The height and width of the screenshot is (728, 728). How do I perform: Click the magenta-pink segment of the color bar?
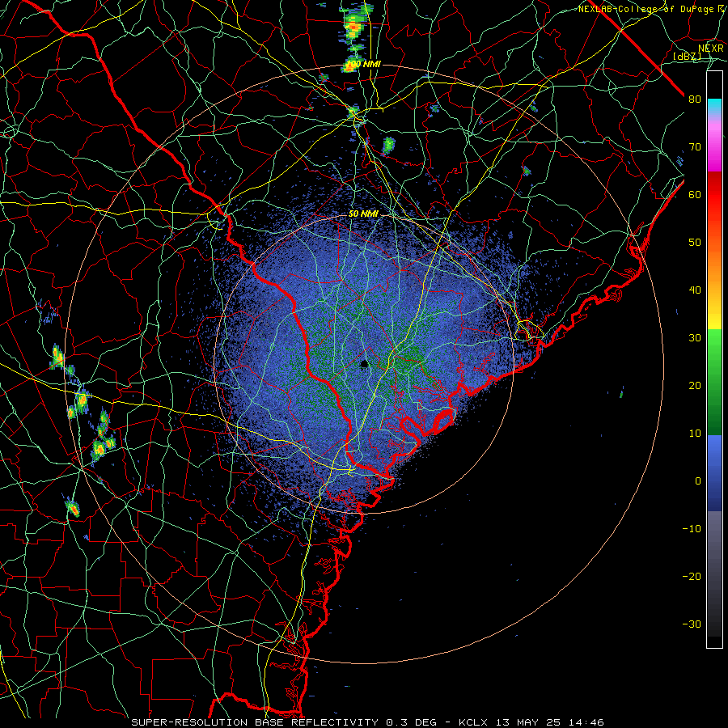tap(714, 145)
